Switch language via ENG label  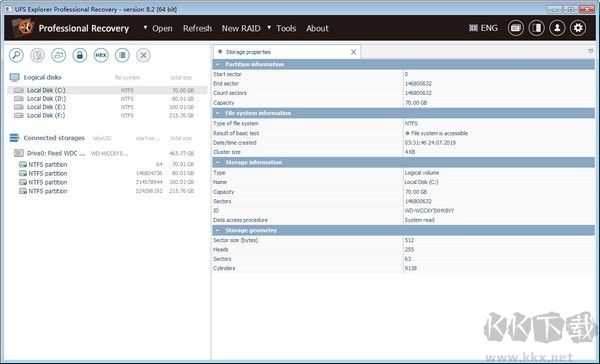tap(489, 28)
